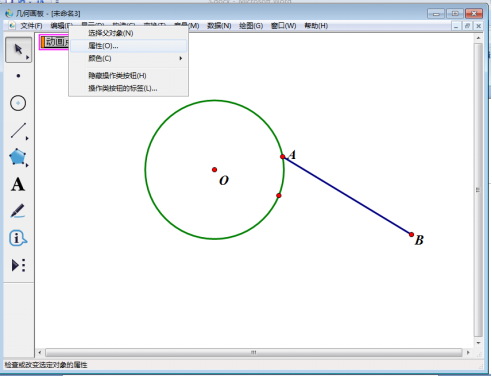
Task: Click the horizontal scrollbar right arrow
Action: (468, 352)
